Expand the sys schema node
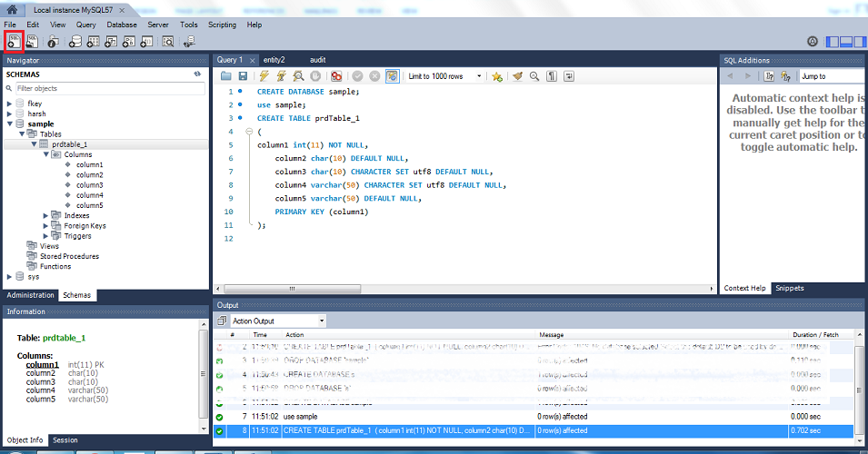868x454 pixels. [10, 276]
